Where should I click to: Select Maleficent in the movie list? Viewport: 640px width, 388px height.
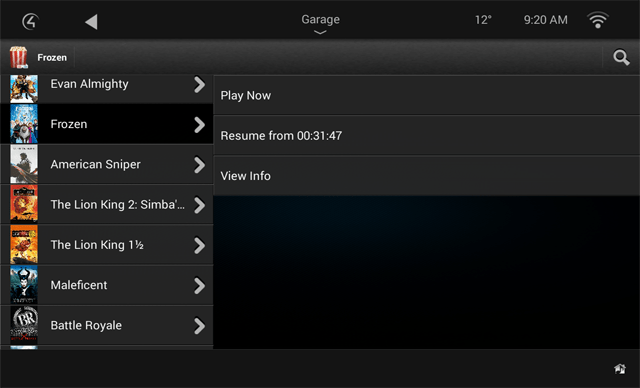107,285
